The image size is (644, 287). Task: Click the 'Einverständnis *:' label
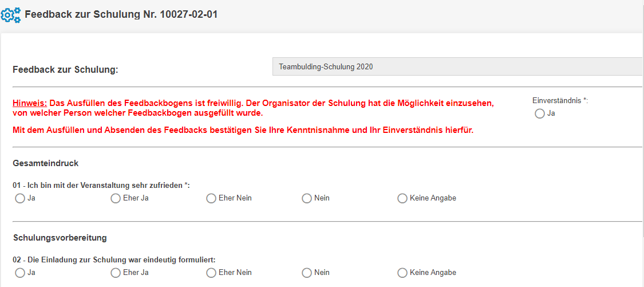pyautogui.click(x=560, y=101)
